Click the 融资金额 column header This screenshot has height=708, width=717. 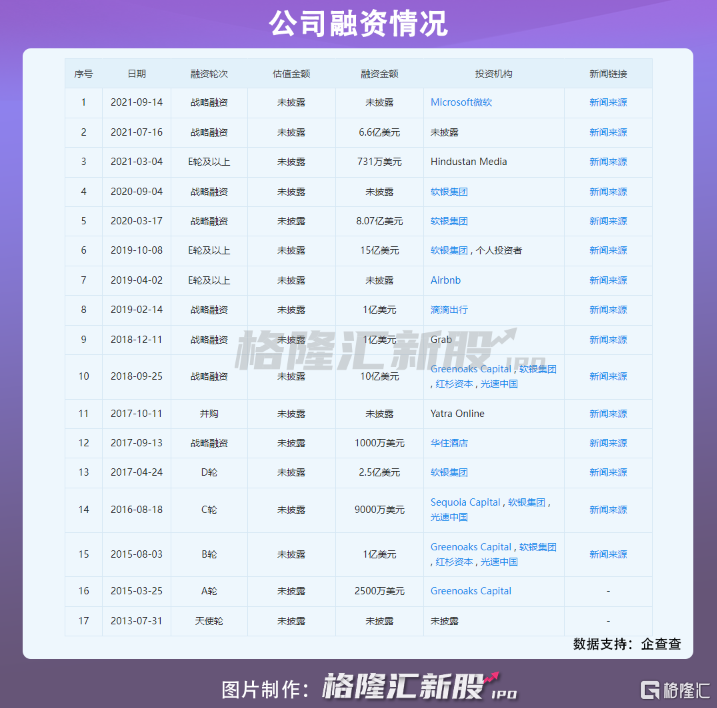(x=379, y=74)
